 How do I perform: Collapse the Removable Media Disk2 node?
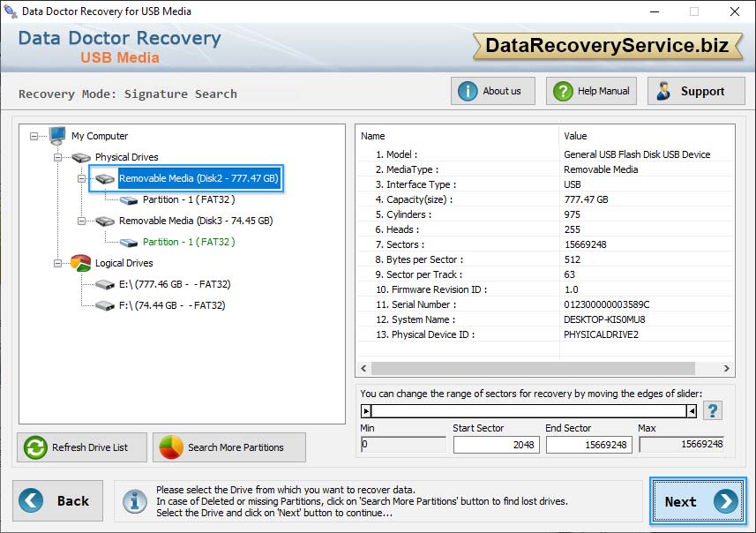point(81,179)
